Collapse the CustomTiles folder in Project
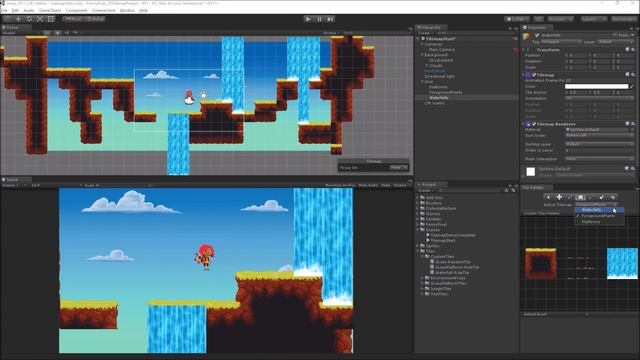The width and height of the screenshot is (640, 360). [422, 257]
